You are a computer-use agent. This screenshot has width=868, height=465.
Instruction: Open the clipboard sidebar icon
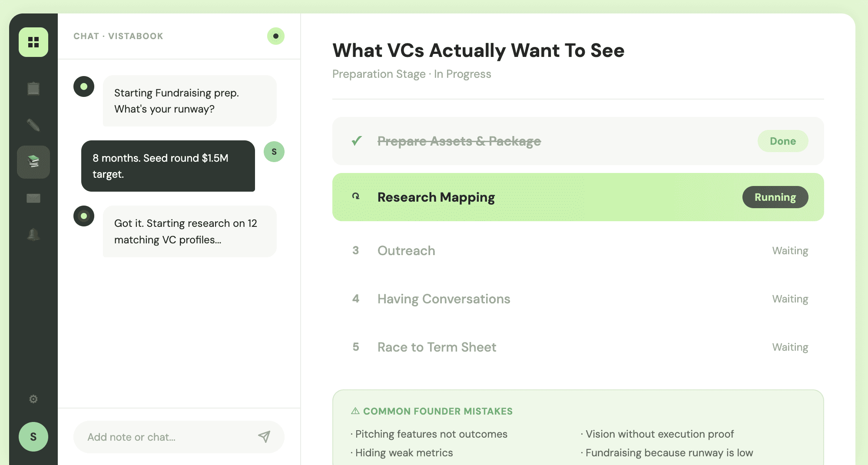[33, 89]
